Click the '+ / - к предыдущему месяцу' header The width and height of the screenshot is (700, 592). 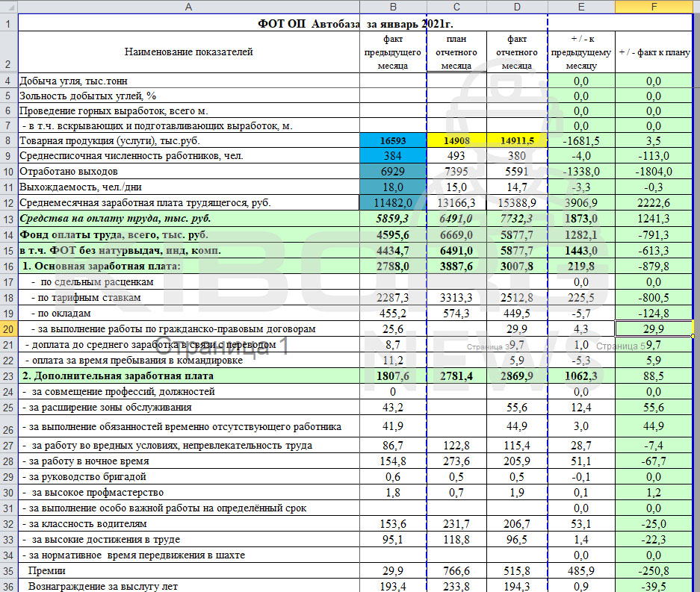[x=581, y=52]
